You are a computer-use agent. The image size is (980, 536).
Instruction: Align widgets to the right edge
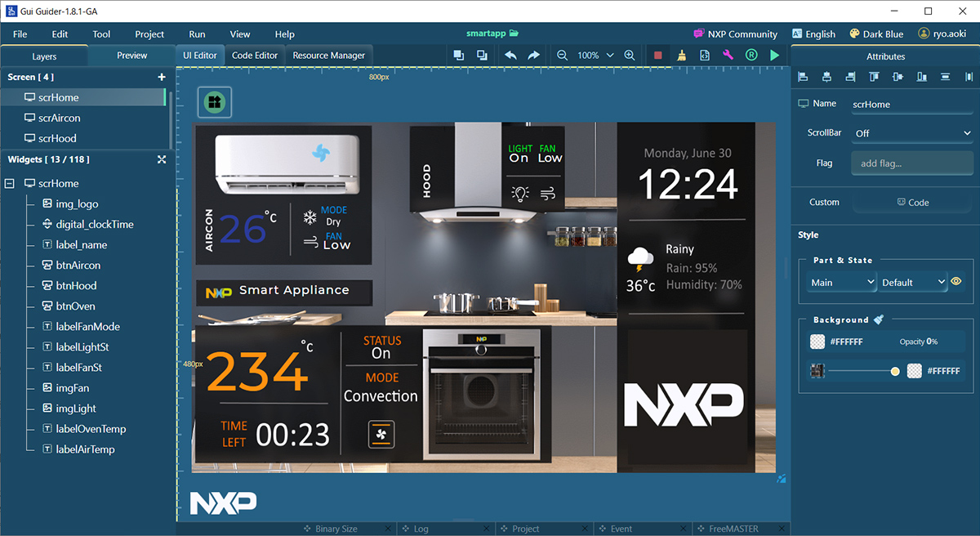click(x=850, y=77)
